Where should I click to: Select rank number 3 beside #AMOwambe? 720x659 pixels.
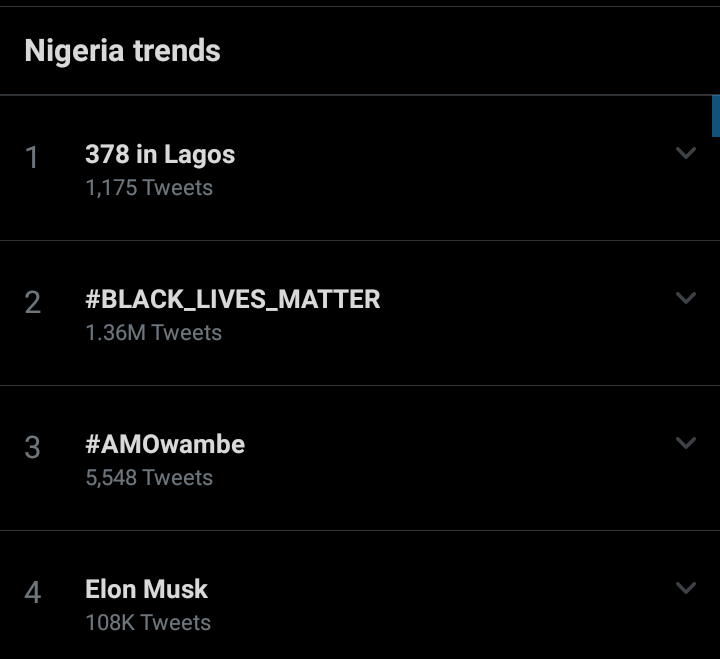pyautogui.click(x=32, y=448)
